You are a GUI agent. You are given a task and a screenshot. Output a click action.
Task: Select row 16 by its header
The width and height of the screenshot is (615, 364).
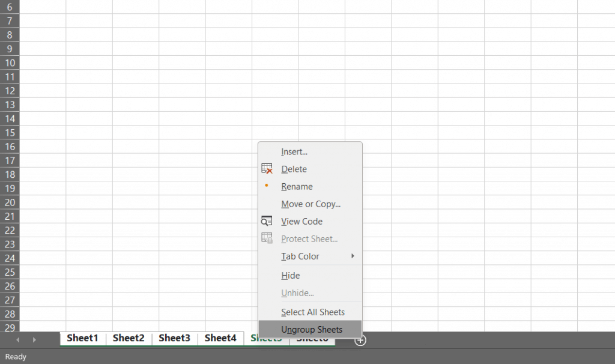[10, 147]
